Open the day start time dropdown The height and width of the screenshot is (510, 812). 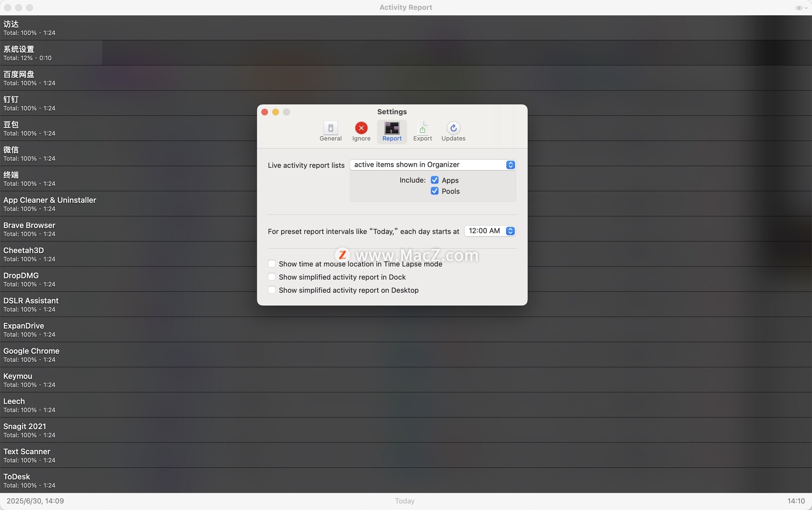click(490, 231)
